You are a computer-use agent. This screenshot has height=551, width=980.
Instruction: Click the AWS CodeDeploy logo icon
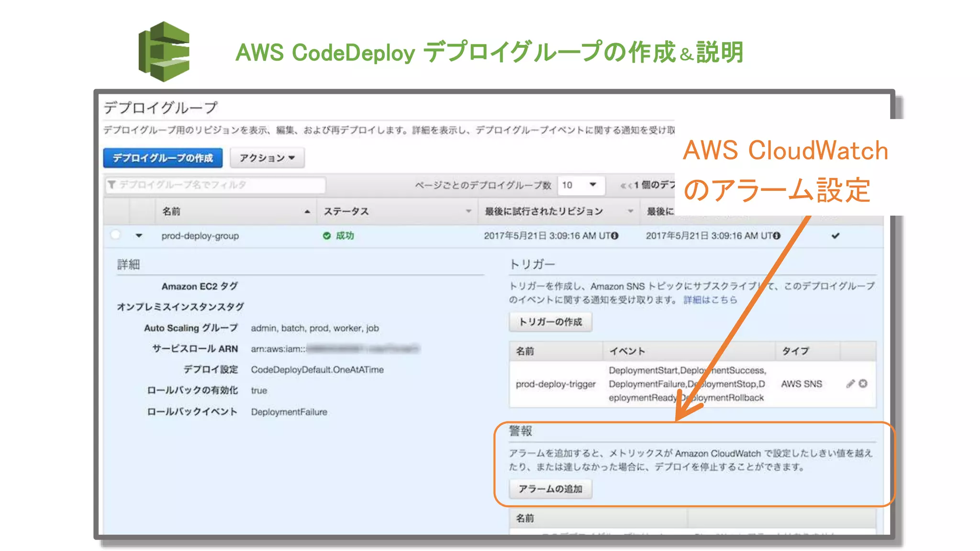pyautogui.click(x=164, y=51)
